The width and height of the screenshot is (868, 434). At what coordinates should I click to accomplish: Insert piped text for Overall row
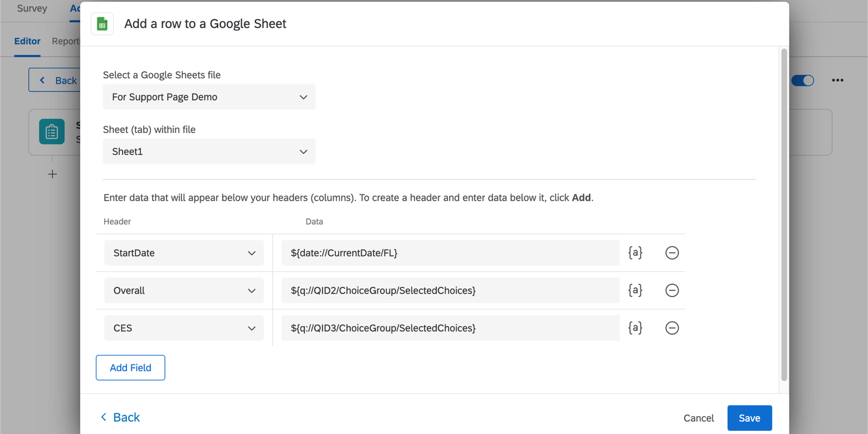click(635, 291)
